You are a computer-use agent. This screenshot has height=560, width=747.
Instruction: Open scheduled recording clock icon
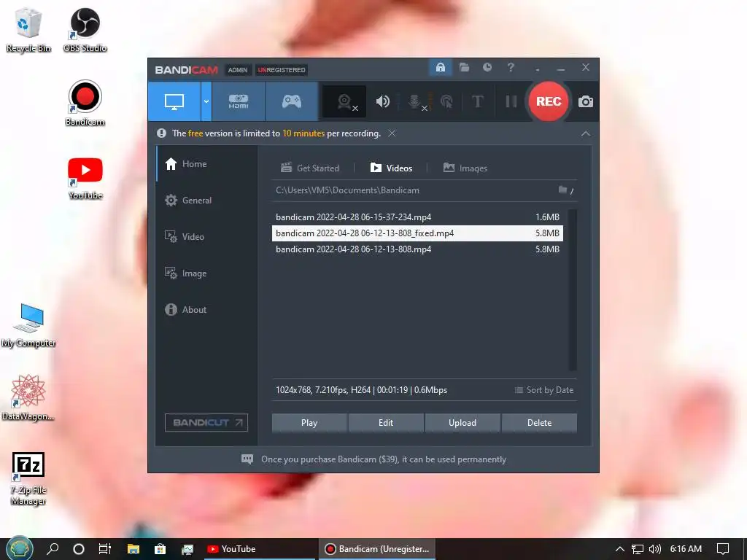point(487,68)
